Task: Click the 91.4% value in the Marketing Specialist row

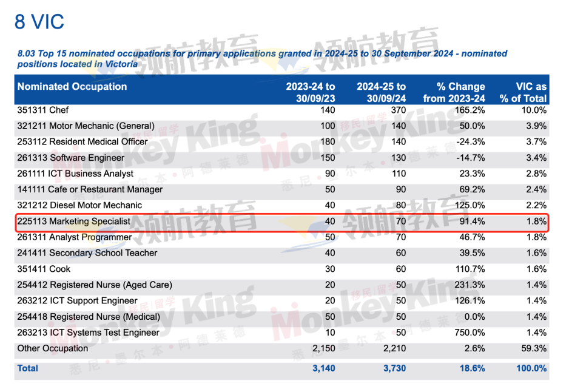Action: (471, 221)
